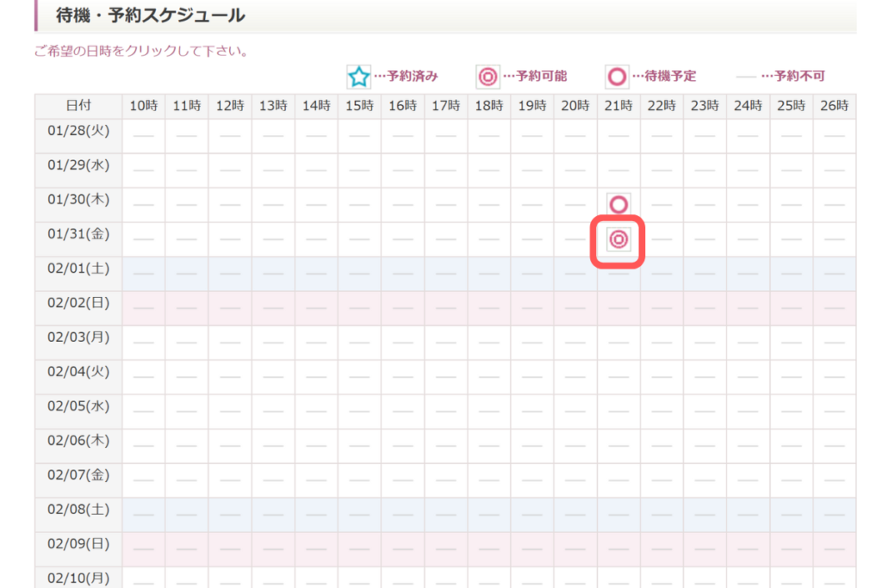Select the 02/09(日) date row label
Image resolution: width=882 pixels, height=588 pixels.
(x=78, y=543)
